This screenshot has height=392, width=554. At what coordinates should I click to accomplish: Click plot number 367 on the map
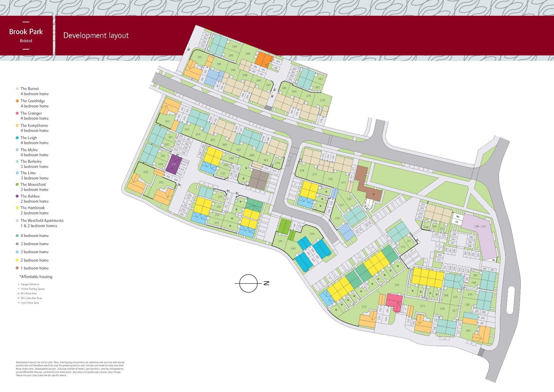tap(238, 150)
